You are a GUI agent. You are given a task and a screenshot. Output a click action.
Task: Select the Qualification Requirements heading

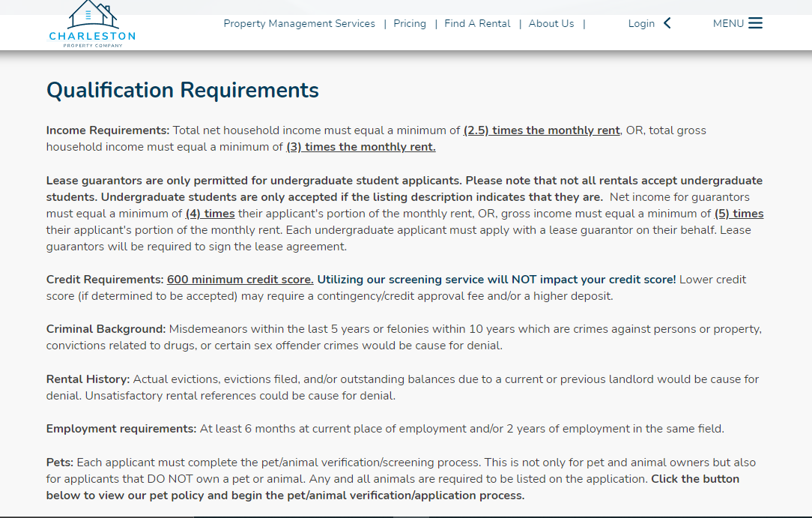pos(182,91)
